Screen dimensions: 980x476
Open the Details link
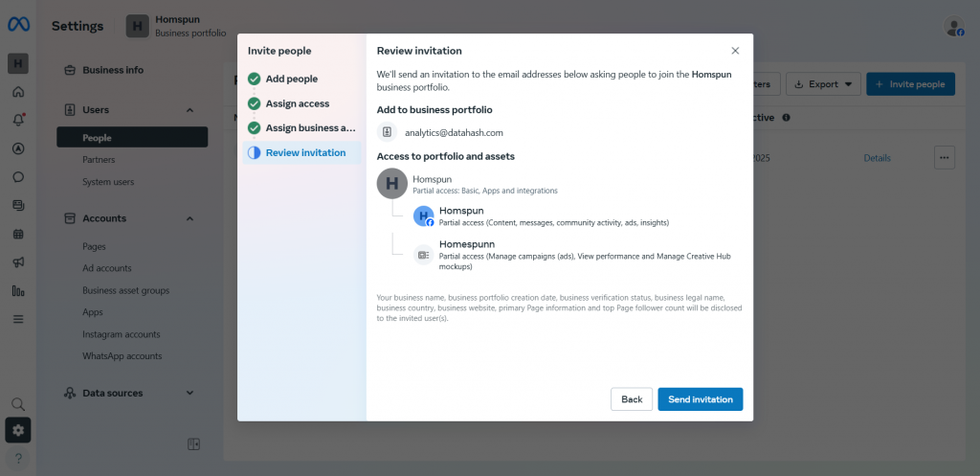coord(877,158)
